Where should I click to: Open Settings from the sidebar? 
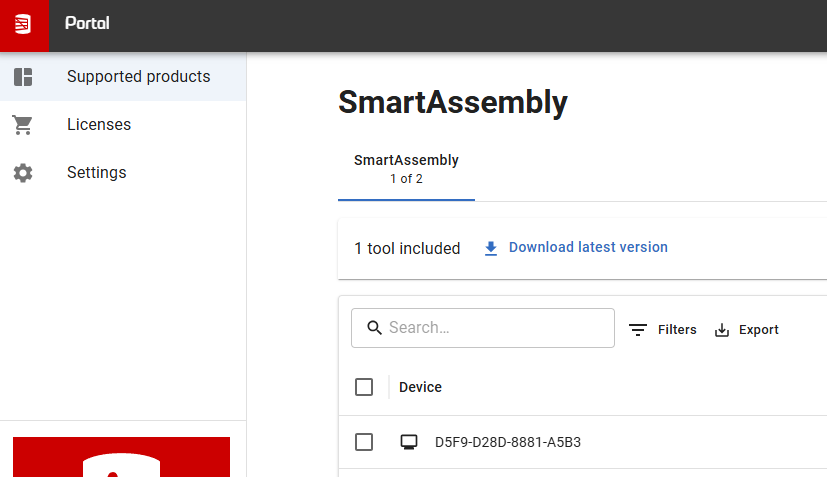pos(123,173)
